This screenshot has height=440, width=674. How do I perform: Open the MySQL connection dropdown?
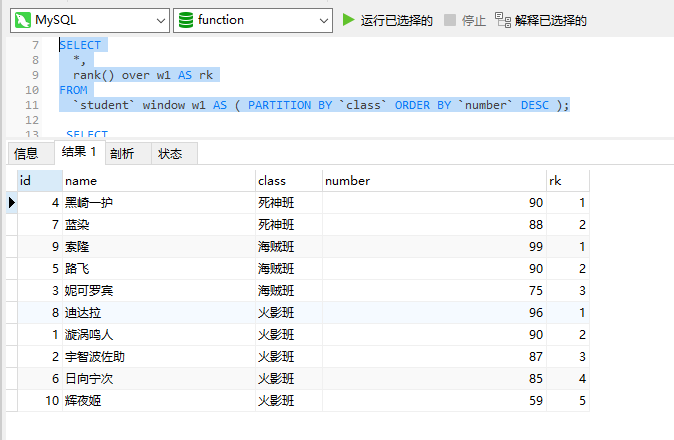90,20
